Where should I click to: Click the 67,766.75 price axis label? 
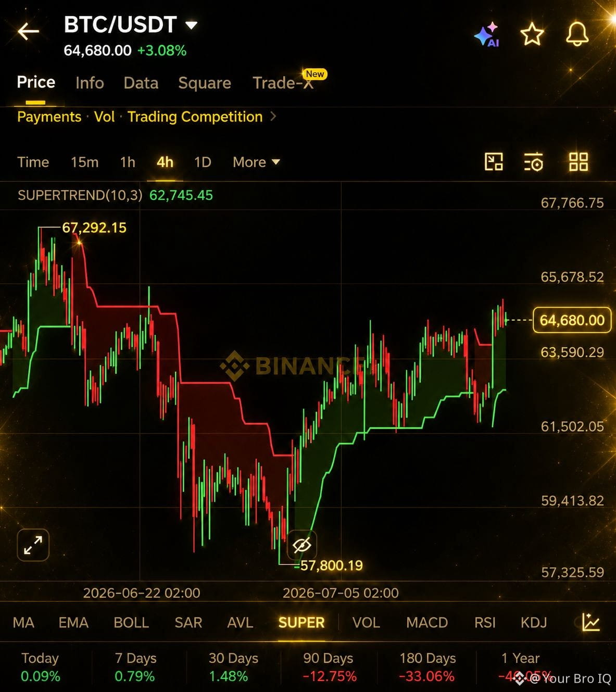point(572,203)
